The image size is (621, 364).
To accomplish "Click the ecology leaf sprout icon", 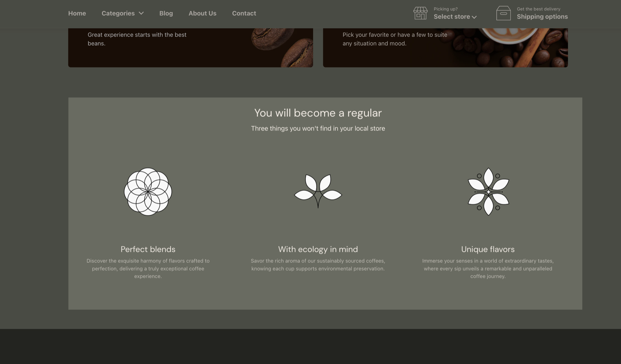I will (x=318, y=191).
